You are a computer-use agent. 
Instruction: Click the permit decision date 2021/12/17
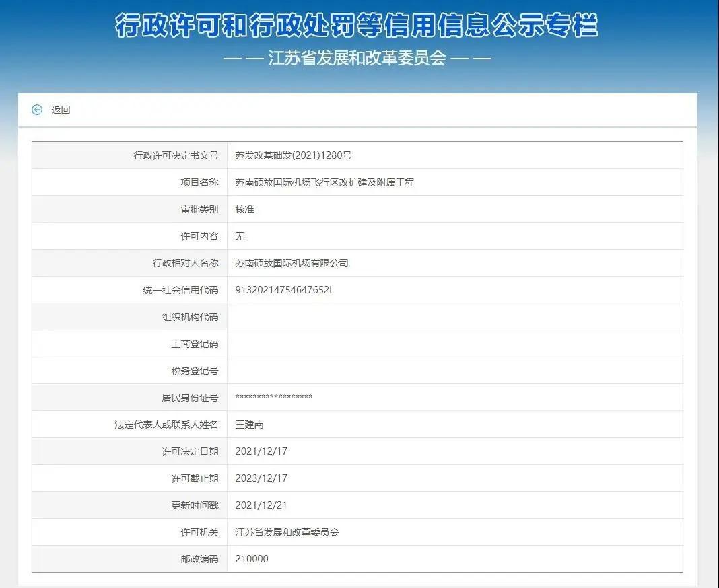261,451
